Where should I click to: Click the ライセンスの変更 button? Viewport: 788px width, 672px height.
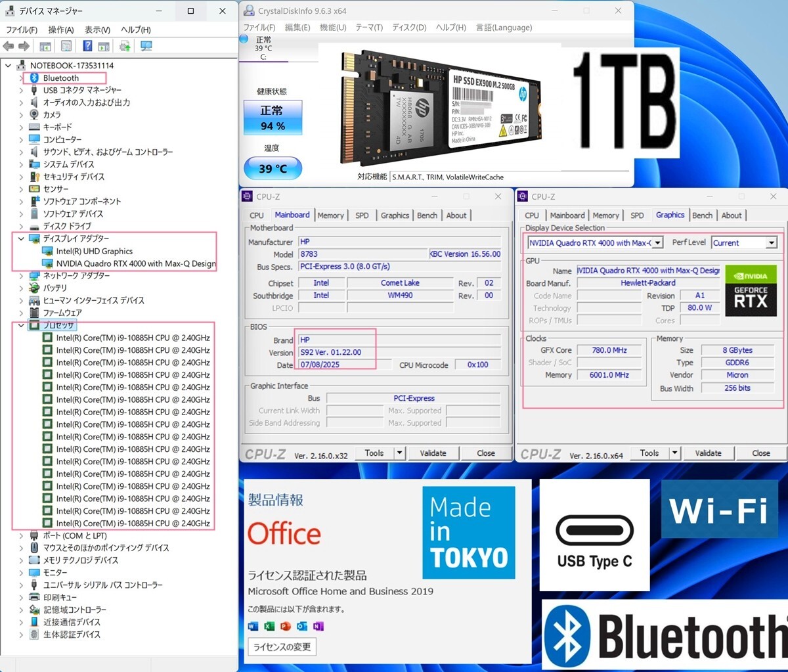tap(282, 646)
